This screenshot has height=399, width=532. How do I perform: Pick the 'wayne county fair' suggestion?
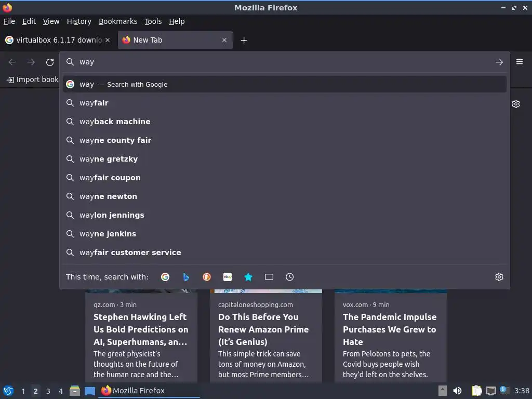pyautogui.click(x=285, y=140)
